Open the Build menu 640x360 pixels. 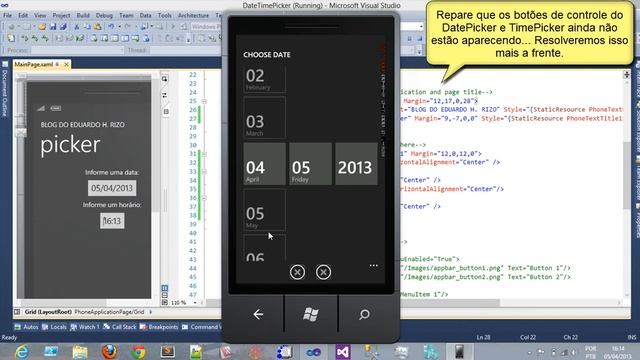point(83,16)
